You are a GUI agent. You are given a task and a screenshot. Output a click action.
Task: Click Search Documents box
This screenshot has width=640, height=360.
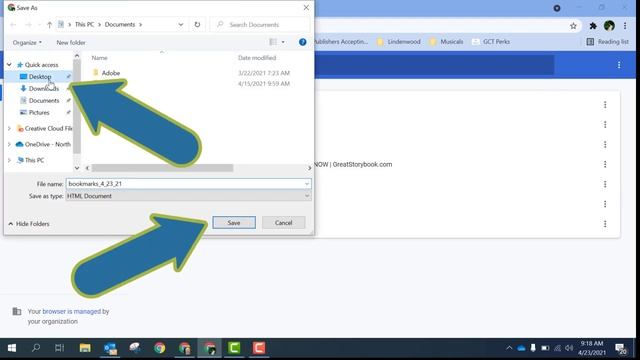pos(260,24)
